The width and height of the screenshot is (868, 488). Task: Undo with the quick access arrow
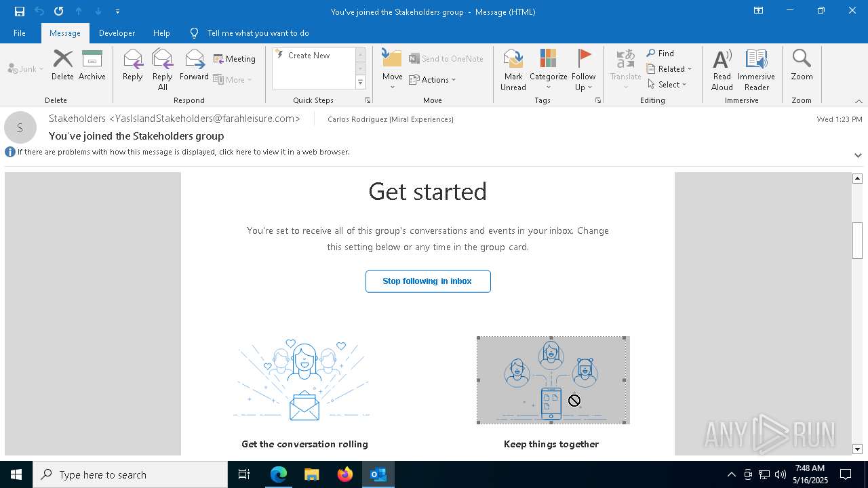coord(39,12)
